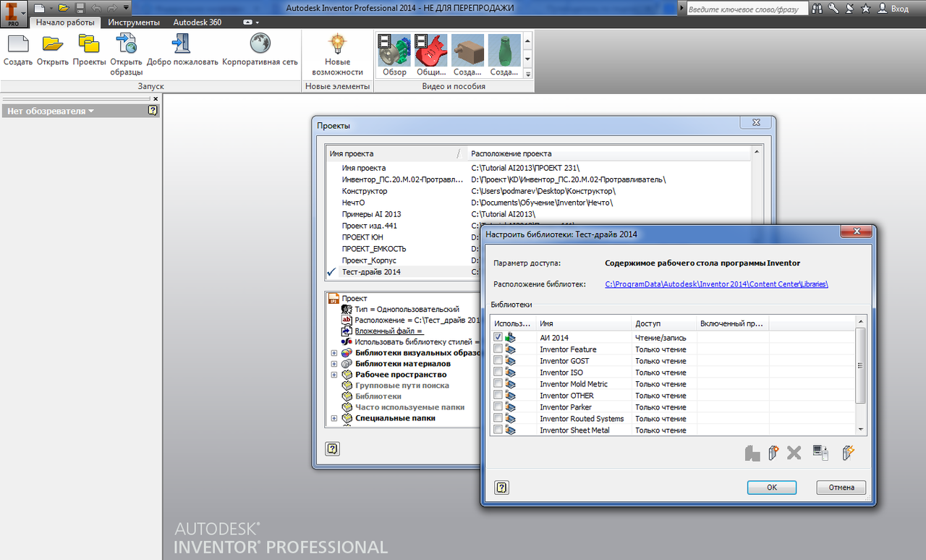Image resolution: width=926 pixels, height=560 pixels.
Task: Expand Рабочее пространство tree node
Action: pyautogui.click(x=334, y=375)
